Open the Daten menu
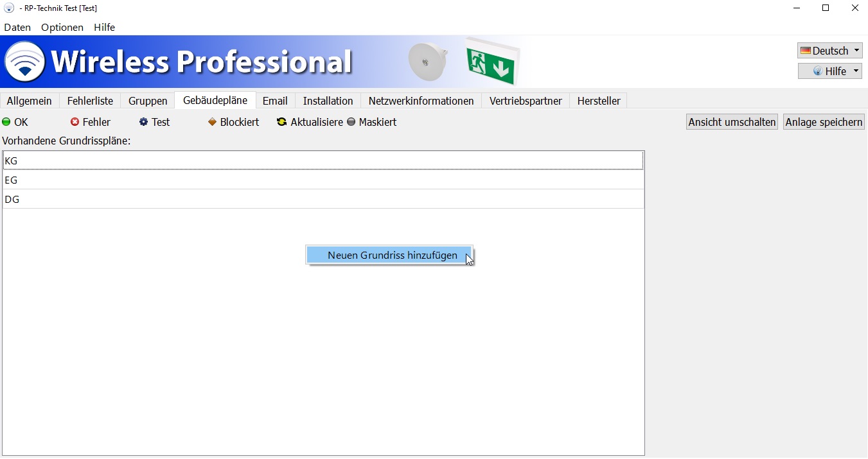The height and width of the screenshot is (459, 868). tap(17, 27)
